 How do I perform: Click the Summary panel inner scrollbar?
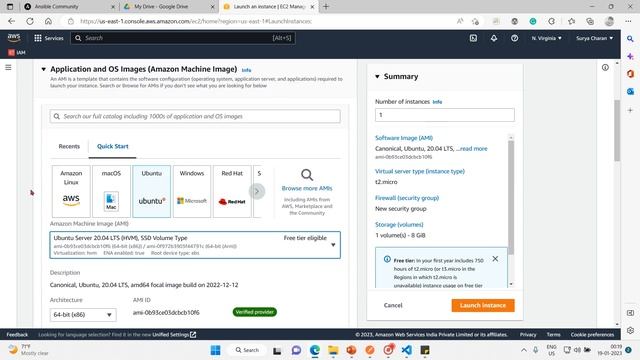[511, 198]
